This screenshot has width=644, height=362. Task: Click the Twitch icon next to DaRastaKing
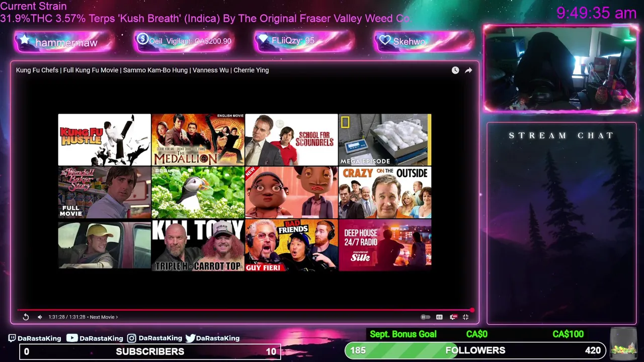point(12,338)
